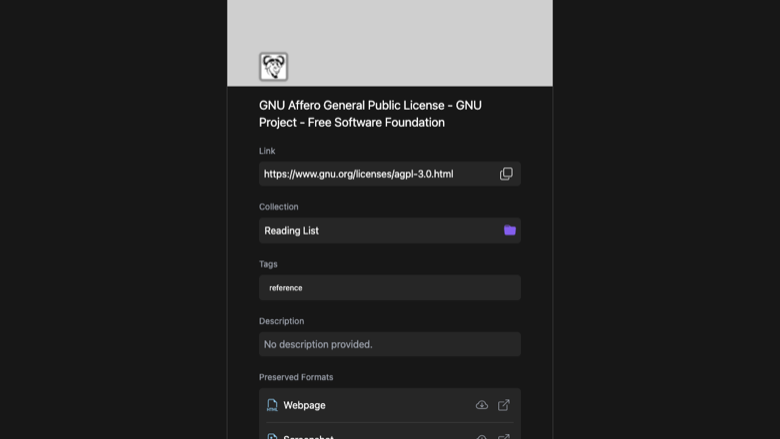Click the 'No description provided.' field
The image size is (780, 439).
coord(390,344)
